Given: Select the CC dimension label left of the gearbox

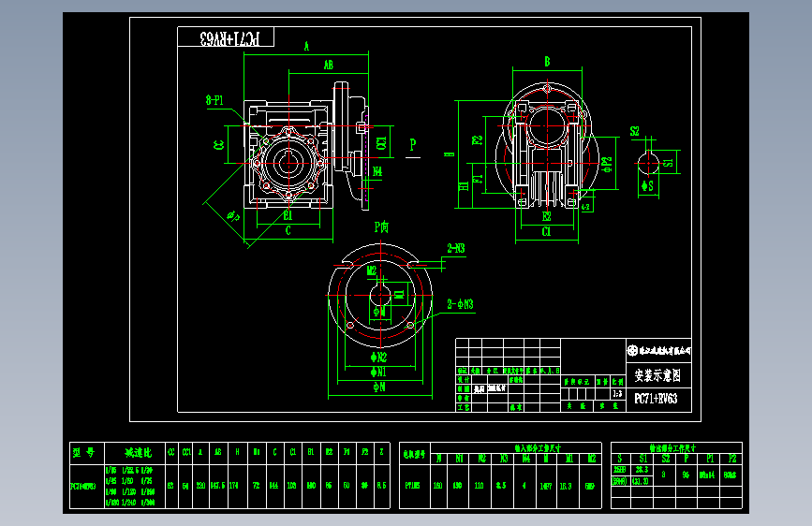Looking at the screenshot, I should 219,145.
